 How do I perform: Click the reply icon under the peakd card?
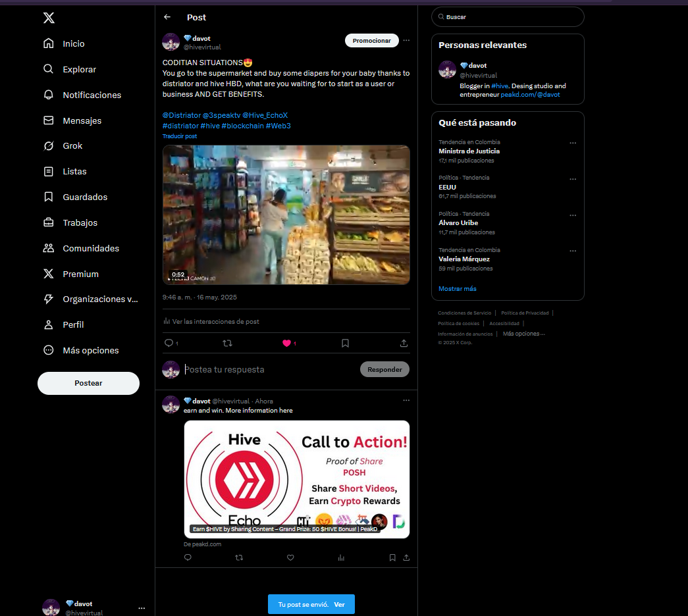click(x=188, y=557)
